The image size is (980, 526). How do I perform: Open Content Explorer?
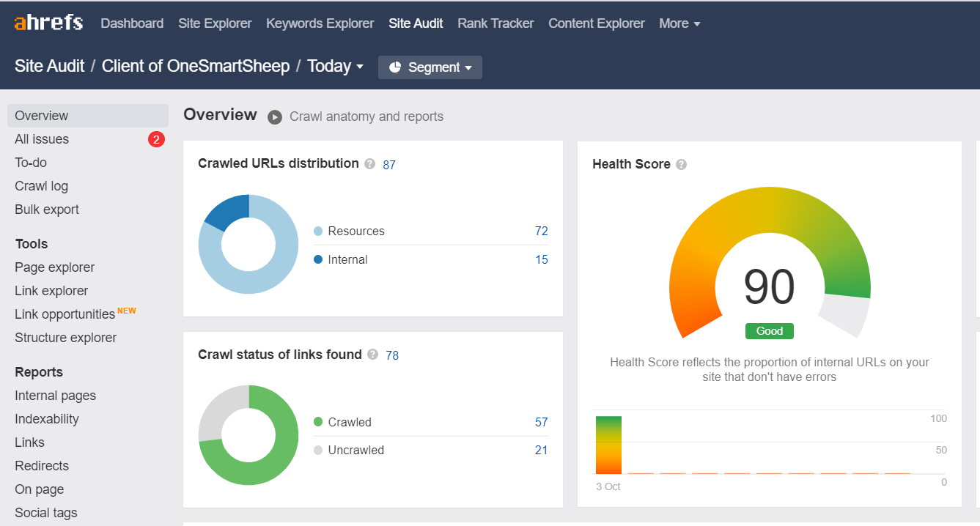tap(597, 23)
